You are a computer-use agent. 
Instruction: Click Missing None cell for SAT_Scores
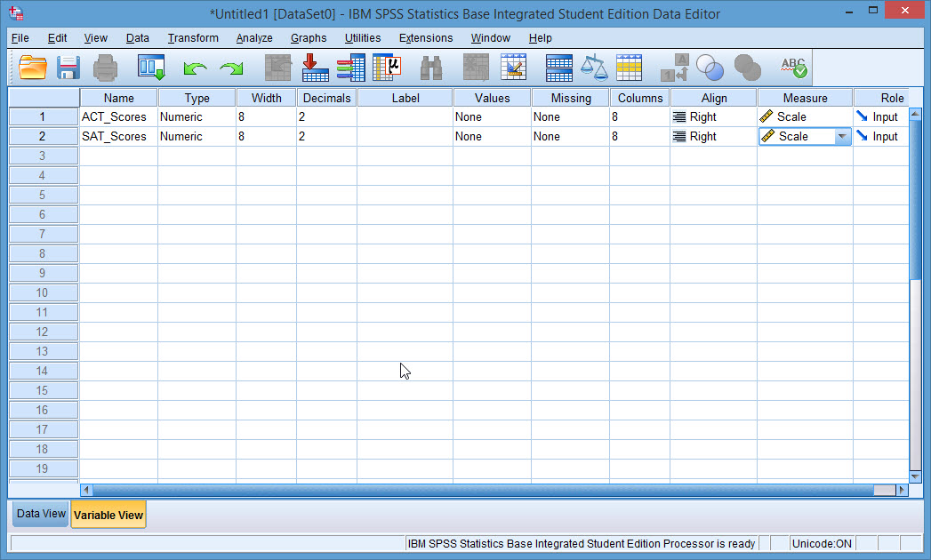tap(571, 137)
